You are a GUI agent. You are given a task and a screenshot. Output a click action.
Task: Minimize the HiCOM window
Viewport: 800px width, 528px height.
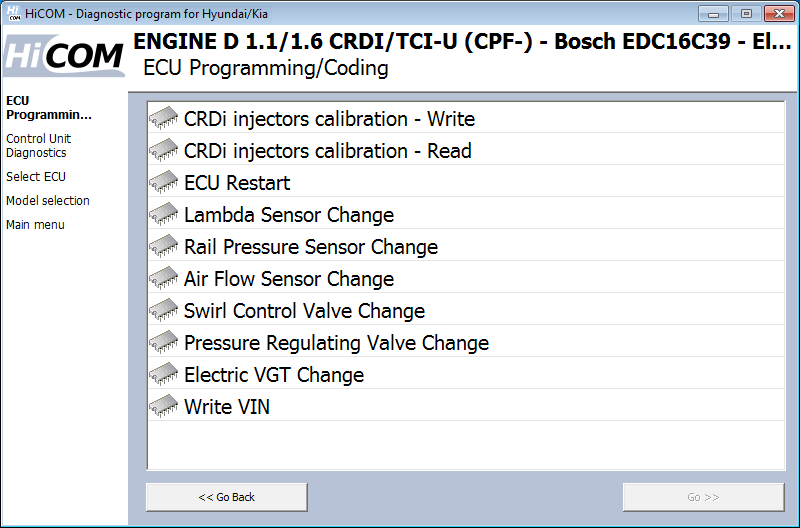[712, 14]
